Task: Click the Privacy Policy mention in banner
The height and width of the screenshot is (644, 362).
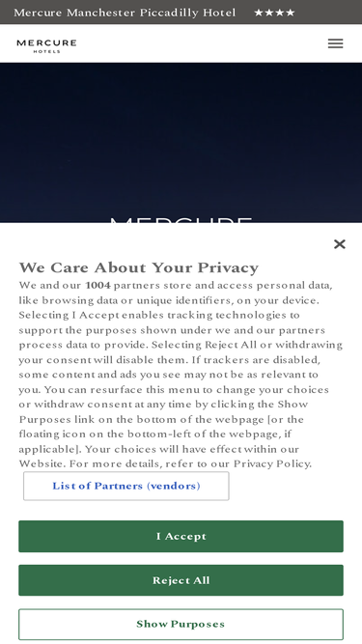Action: tap(272, 463)
